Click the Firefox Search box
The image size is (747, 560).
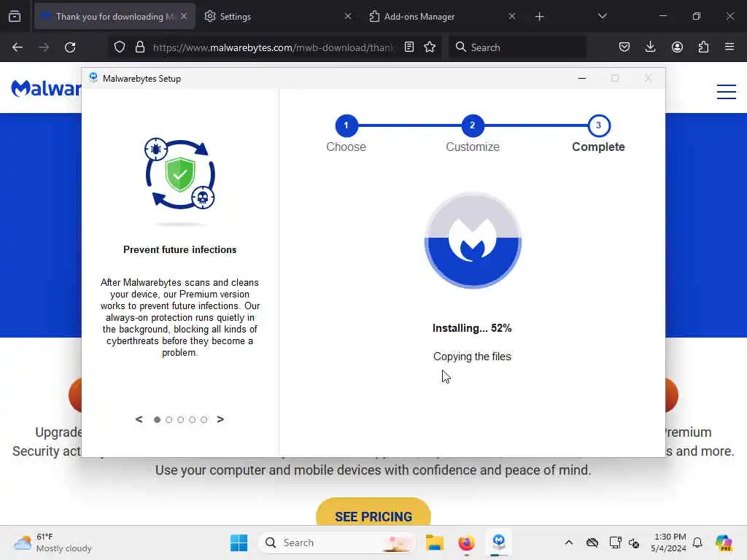(517, 47)
